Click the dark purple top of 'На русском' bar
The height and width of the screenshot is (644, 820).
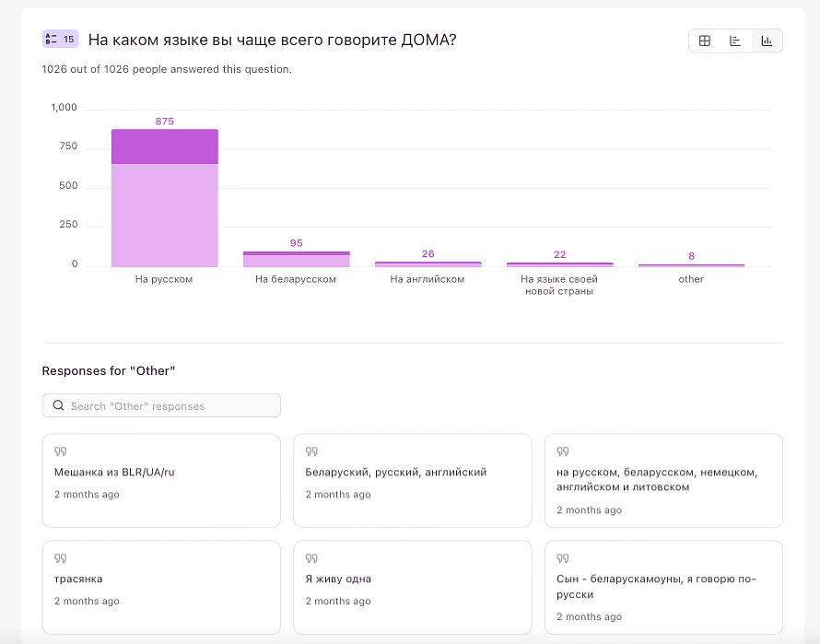tap(165, 146)
